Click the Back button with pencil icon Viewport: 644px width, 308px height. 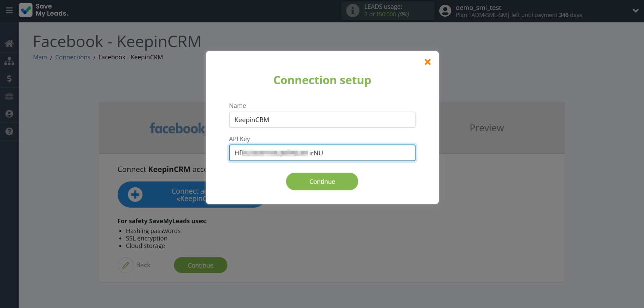[x=135, y=265]
